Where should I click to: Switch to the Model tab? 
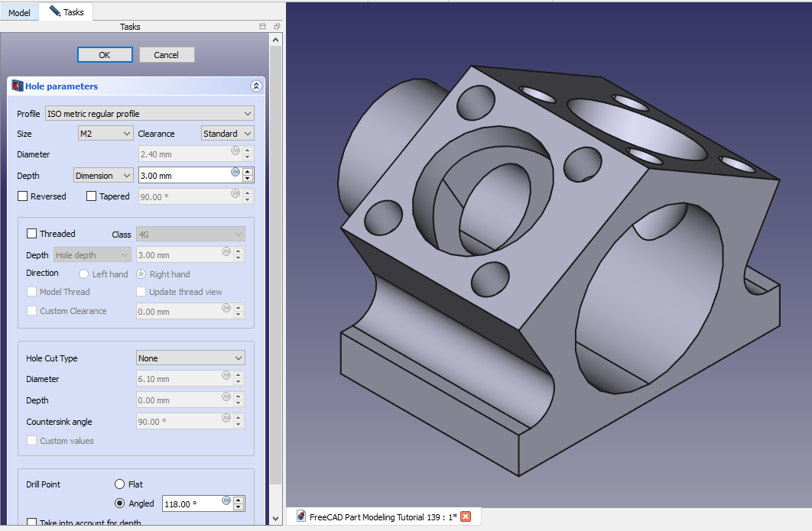(x=19, y=12)
